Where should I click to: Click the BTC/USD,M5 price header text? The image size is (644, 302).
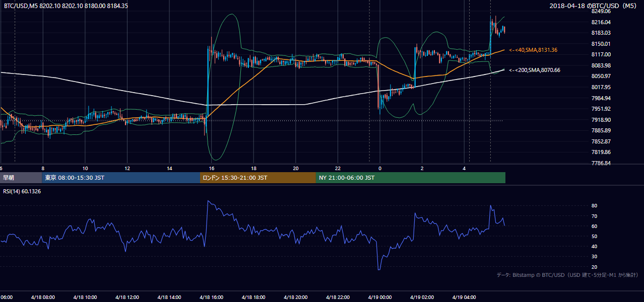pos(66,6)
